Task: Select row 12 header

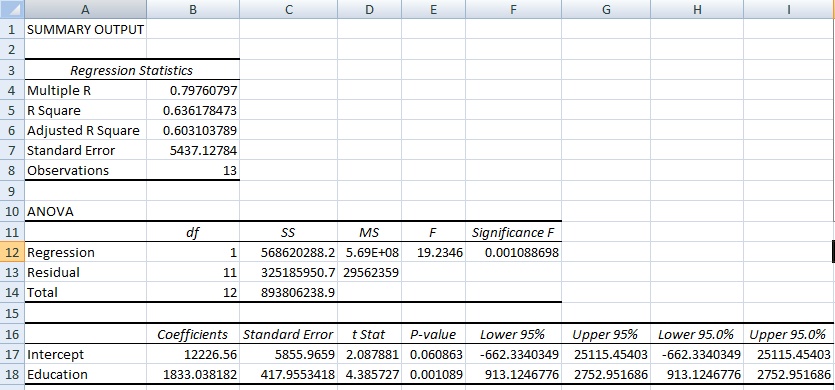Action: pos(12,252)
